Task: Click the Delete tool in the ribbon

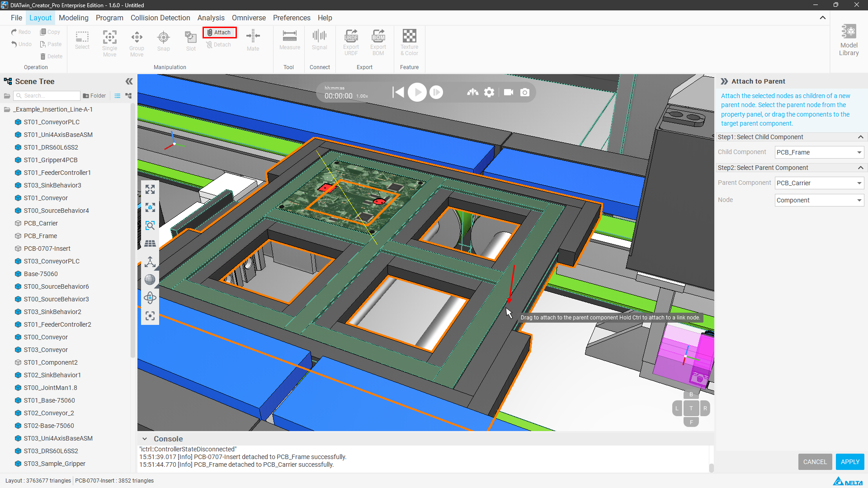Action: pyautogui.click(x=51, y=56)
